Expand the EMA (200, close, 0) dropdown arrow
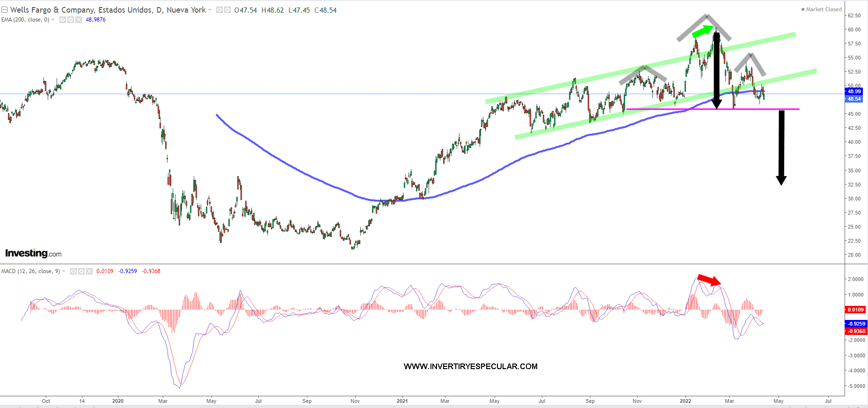 (53, 20)
